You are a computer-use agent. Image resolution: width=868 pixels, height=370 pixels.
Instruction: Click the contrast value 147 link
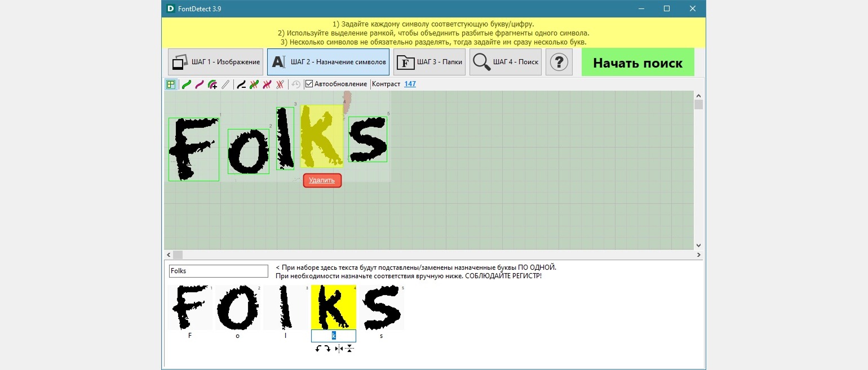pos(410,84)
